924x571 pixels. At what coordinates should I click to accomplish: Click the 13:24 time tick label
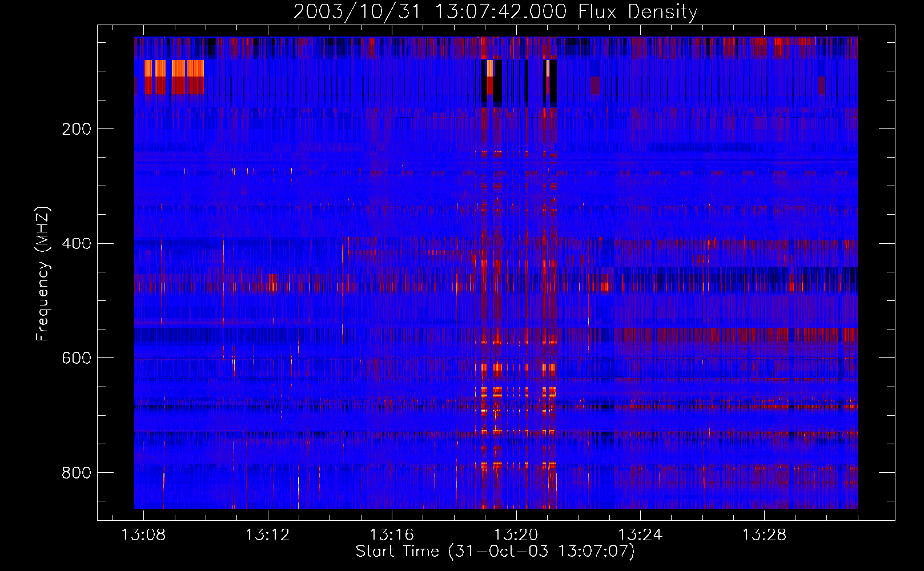pos(640,534)
